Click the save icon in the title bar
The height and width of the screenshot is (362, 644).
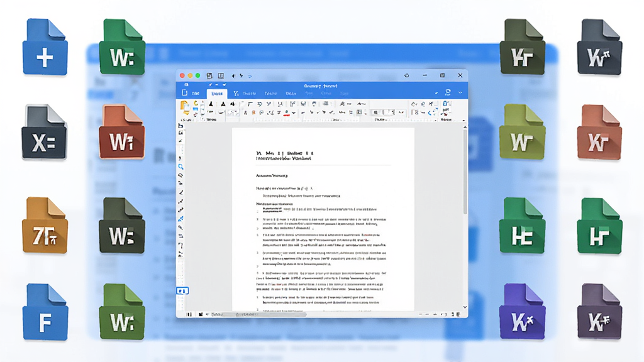coord(209,75)
